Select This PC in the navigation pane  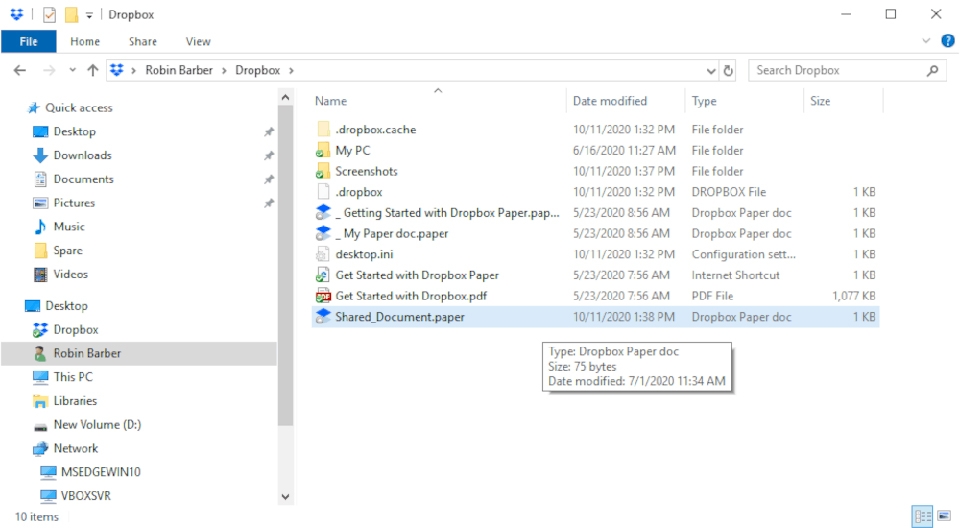[73, 377]
